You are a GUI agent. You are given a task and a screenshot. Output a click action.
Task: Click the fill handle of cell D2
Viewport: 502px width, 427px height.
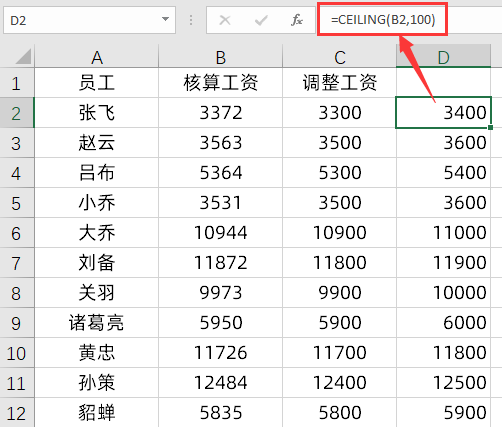click(490, 127)
